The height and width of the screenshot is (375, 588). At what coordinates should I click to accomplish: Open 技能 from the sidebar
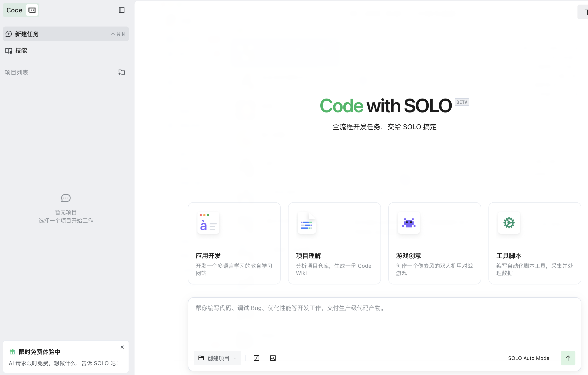[21, 50]
